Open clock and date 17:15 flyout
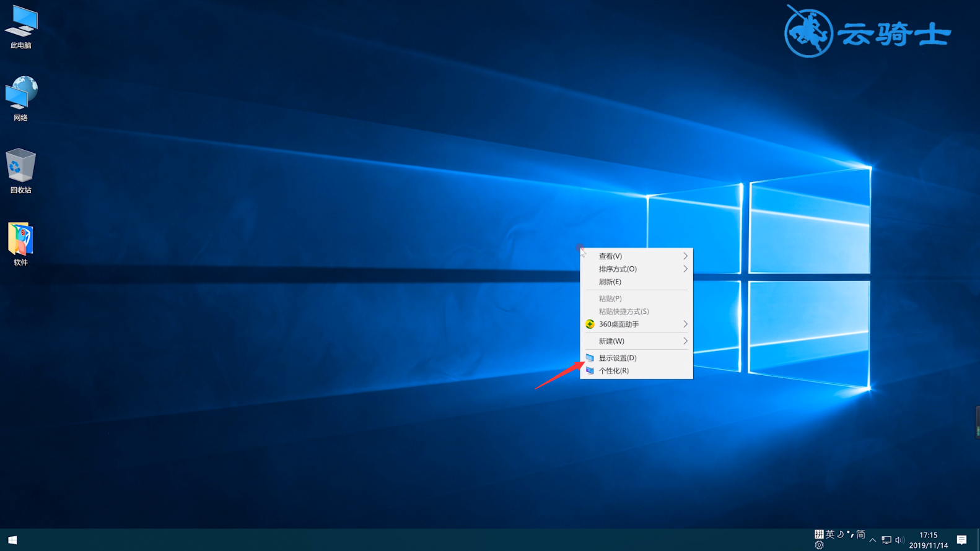The height and width of the screenshot is (551, 980). (x=929, y=540)
